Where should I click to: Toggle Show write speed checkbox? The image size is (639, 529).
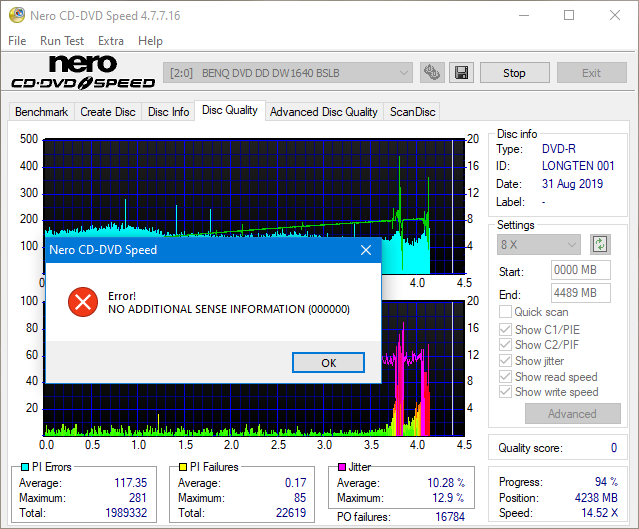tap(505, 392)
